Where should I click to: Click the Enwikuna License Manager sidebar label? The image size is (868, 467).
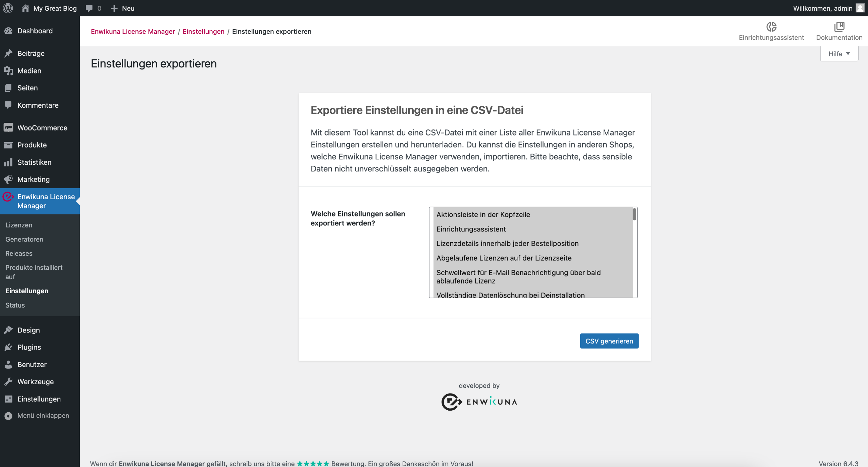click(x=46, y=201)
